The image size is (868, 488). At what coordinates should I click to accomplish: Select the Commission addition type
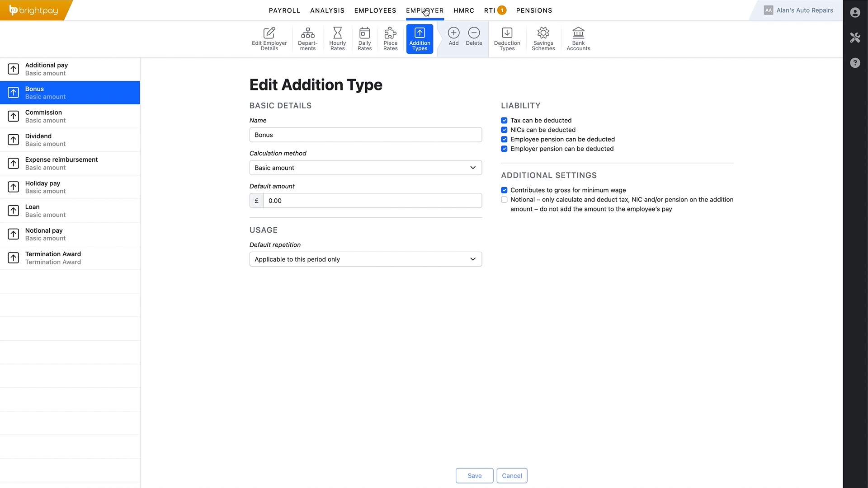pyautogui.click(x=70, y=116)
